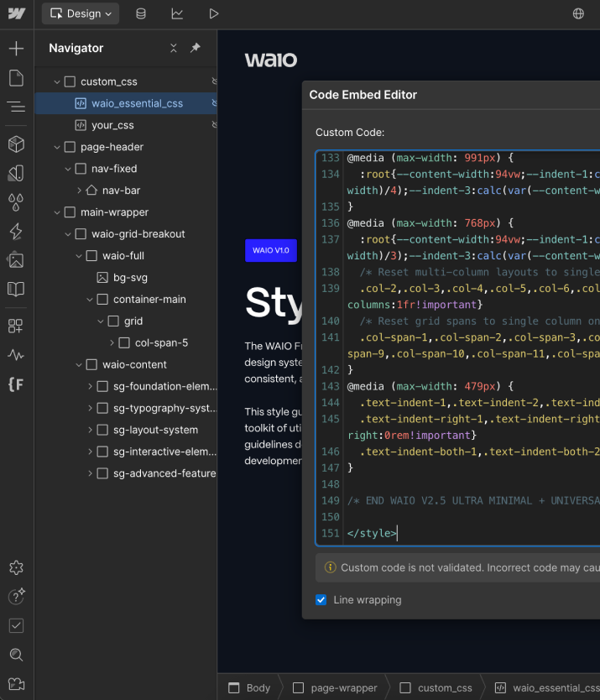Screen dimensions: 600x700
Task: Open the Style selectors panel icon
Action: [16, 173]
